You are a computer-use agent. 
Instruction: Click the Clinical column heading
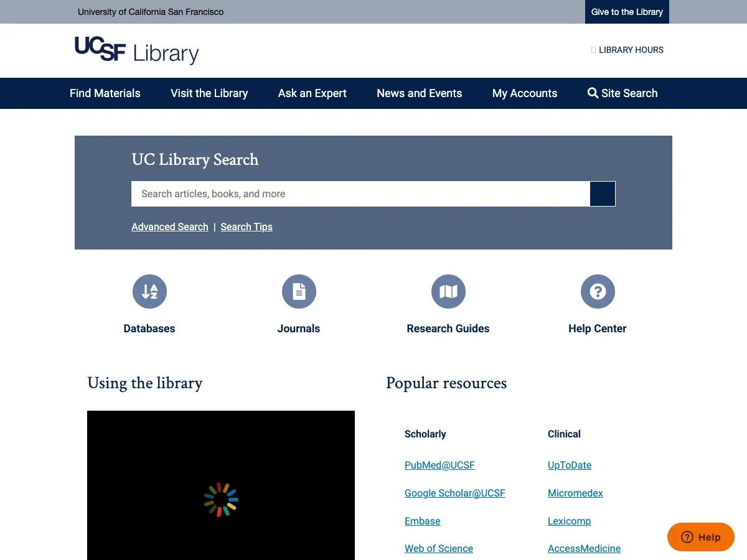(564, 434)
